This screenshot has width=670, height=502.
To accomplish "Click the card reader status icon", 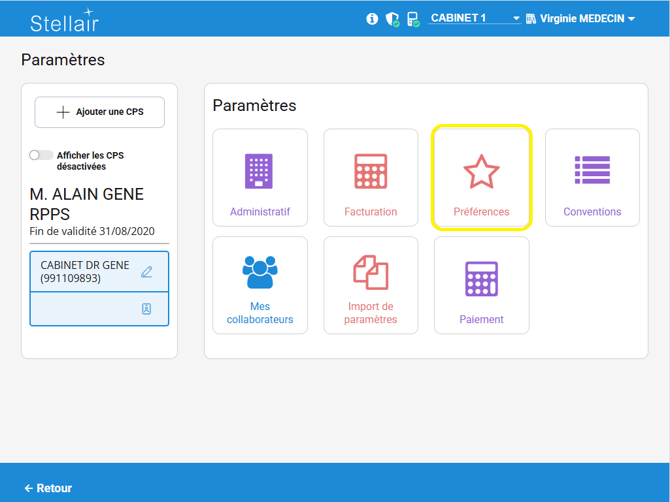I will [x=413, y=19].
